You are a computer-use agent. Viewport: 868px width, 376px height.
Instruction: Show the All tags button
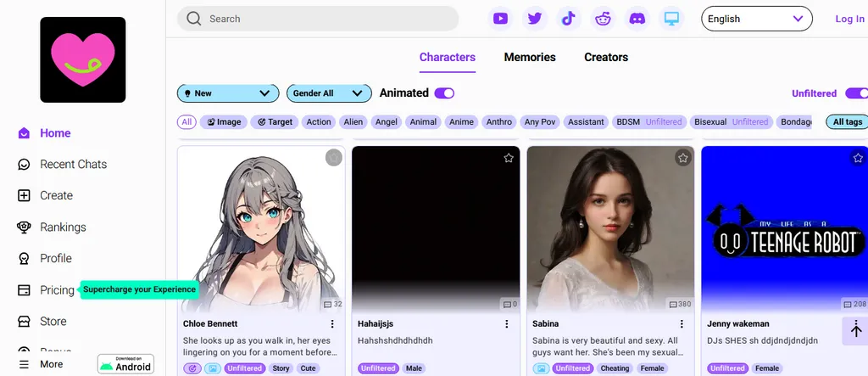847,122
